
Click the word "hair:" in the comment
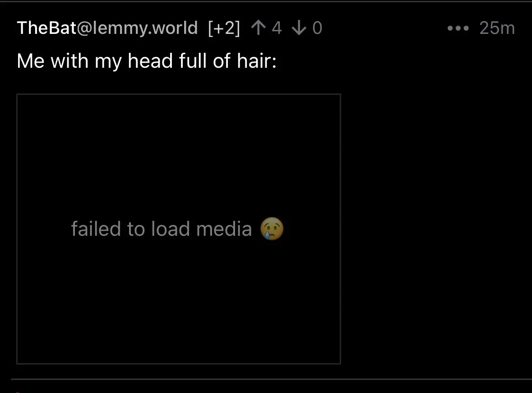(256, 61)
